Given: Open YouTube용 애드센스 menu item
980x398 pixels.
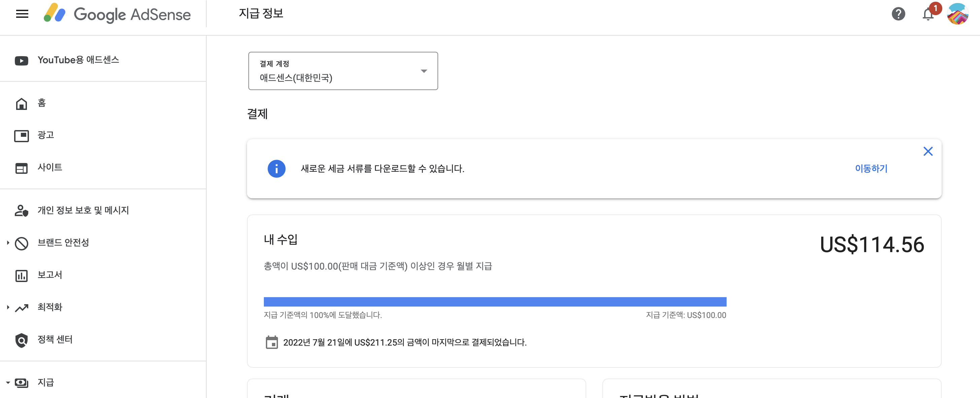Looking at the screenshot, I should tap(78, 60).
